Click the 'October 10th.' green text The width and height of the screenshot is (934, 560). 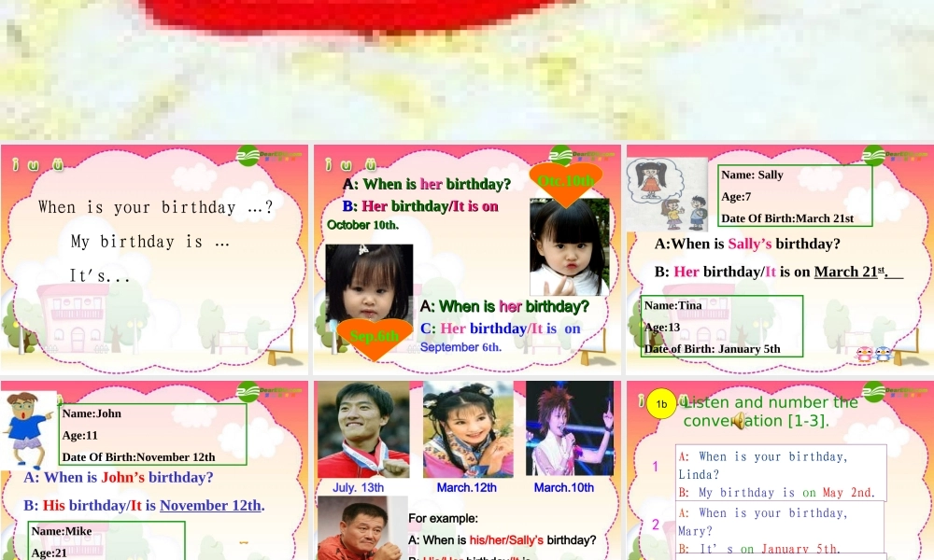(x=362, y=225)
